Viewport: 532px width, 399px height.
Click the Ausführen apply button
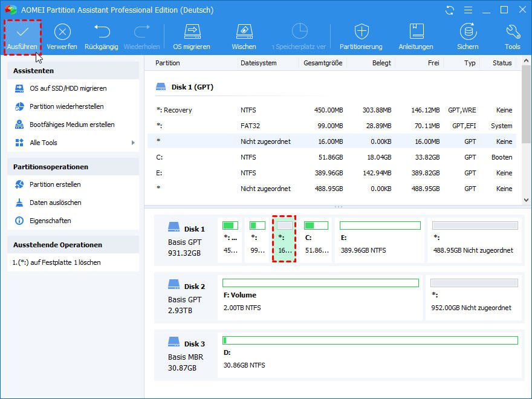coord(22,37)
